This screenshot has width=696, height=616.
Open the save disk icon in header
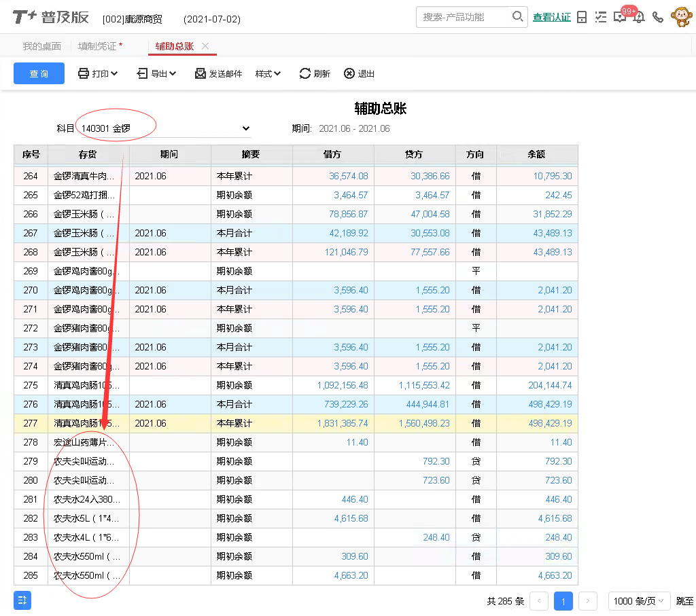pyautogui.click(x=582, y=17)
